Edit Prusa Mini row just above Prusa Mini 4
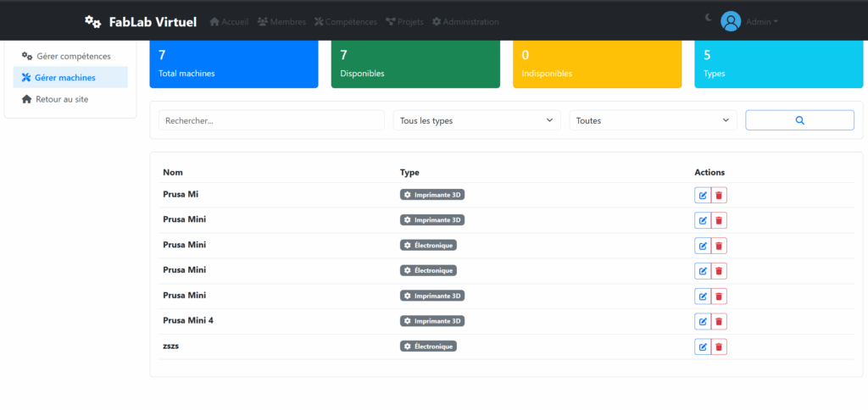The height and width of the screenshot is (410, 868). 703,296
